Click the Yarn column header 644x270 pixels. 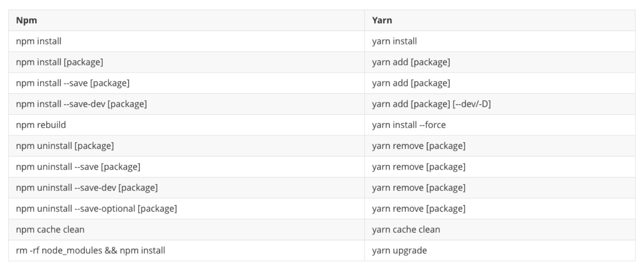tap(382, 20)
